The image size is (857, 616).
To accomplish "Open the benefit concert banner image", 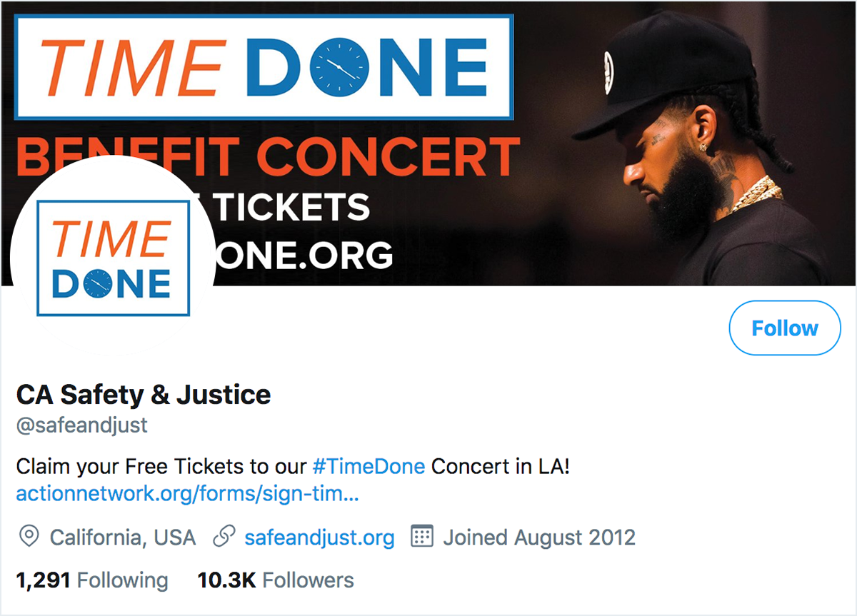I will pos(428,143).
